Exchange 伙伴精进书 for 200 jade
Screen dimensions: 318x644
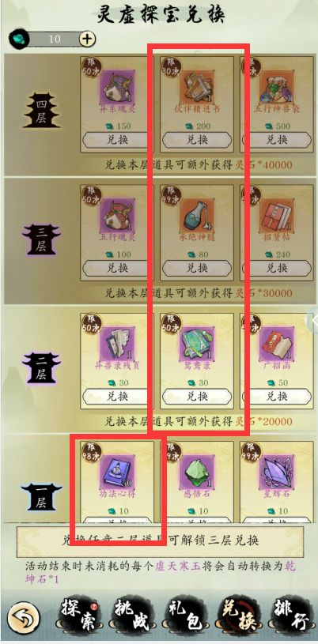coord(197,140)
